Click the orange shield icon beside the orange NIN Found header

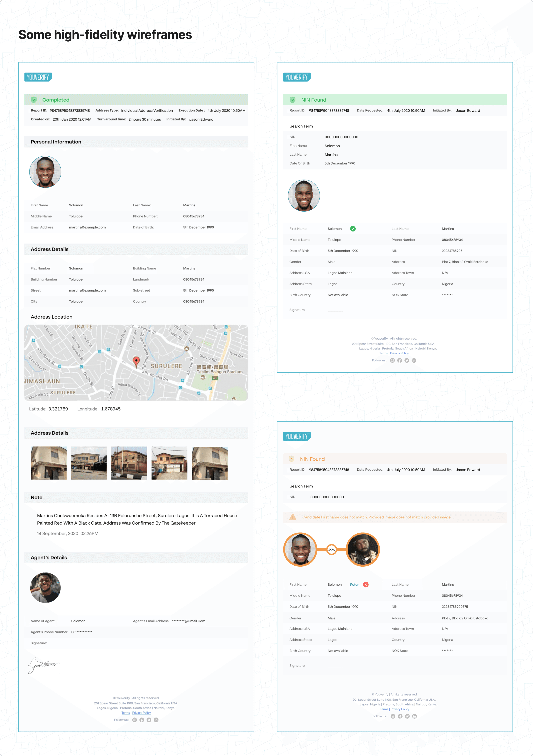coord(291,459)
